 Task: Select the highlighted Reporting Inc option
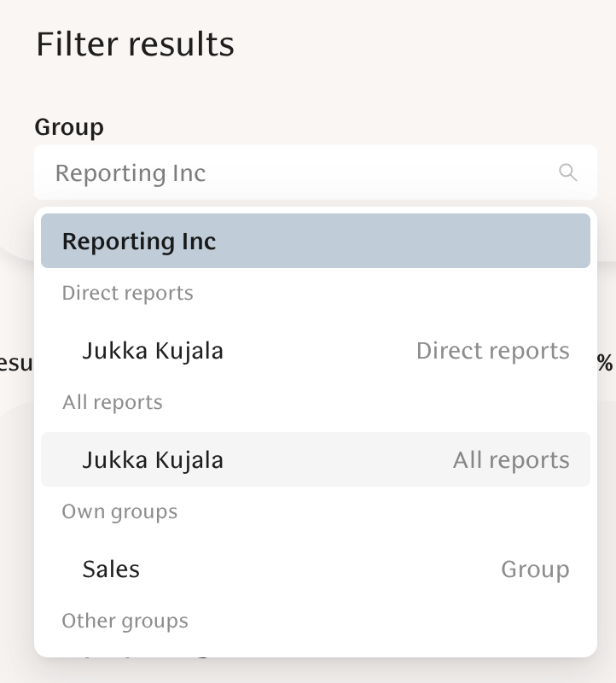139,241
